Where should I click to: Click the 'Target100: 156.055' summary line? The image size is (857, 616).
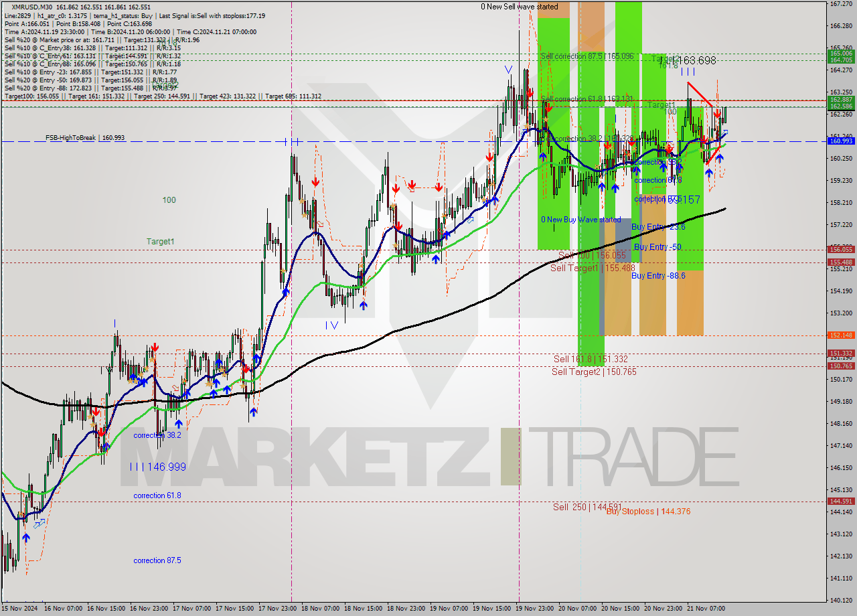pyautogui.click(x=32, y=96)
